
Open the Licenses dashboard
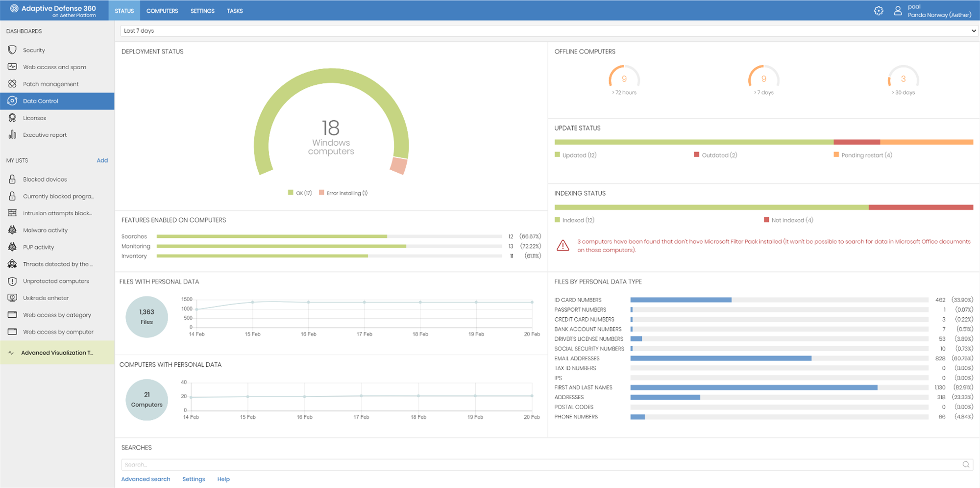pyautogui.click(x=35, y=118)
